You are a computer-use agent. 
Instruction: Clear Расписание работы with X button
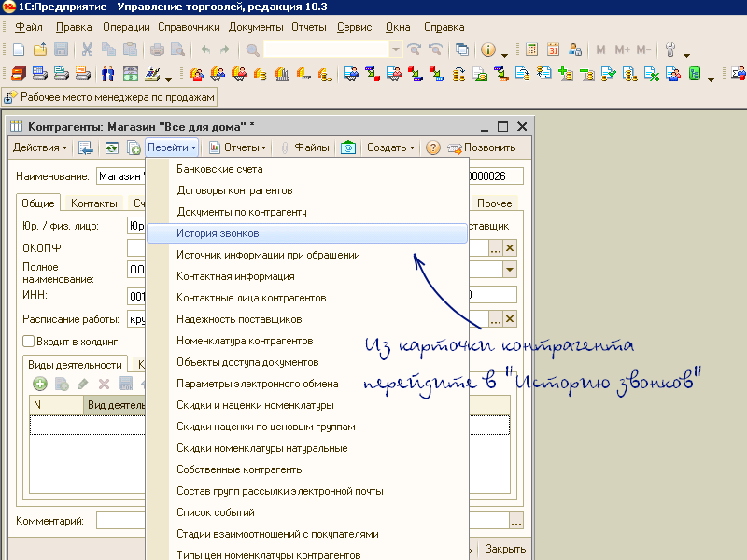510,319
